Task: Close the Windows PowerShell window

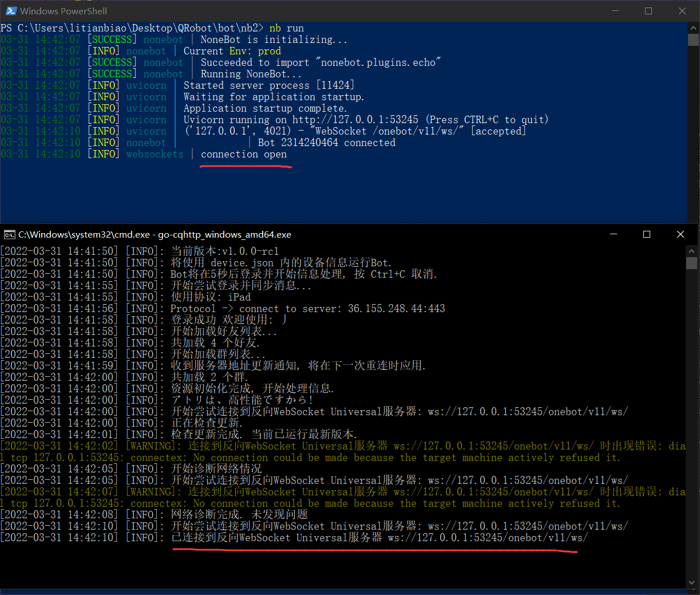Action: (x=682, y=11)
